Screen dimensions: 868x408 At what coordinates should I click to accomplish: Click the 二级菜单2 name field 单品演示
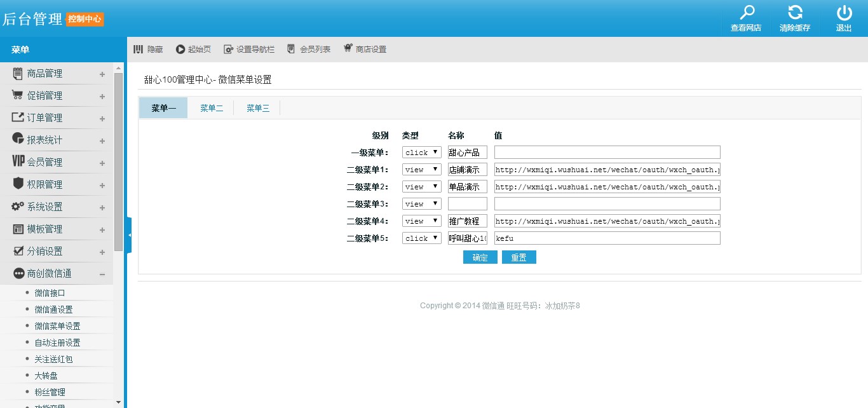point(468,186)
